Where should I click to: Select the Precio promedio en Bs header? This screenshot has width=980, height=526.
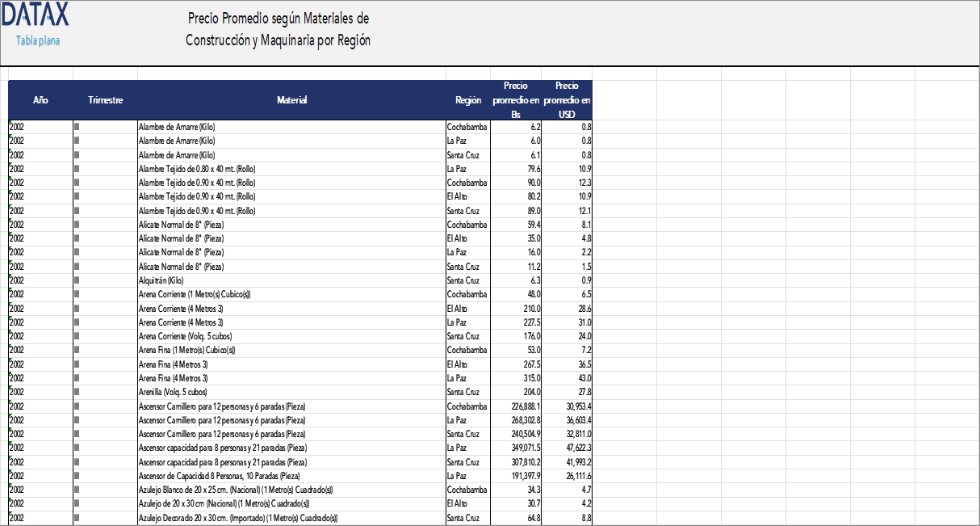coord(516,100)
